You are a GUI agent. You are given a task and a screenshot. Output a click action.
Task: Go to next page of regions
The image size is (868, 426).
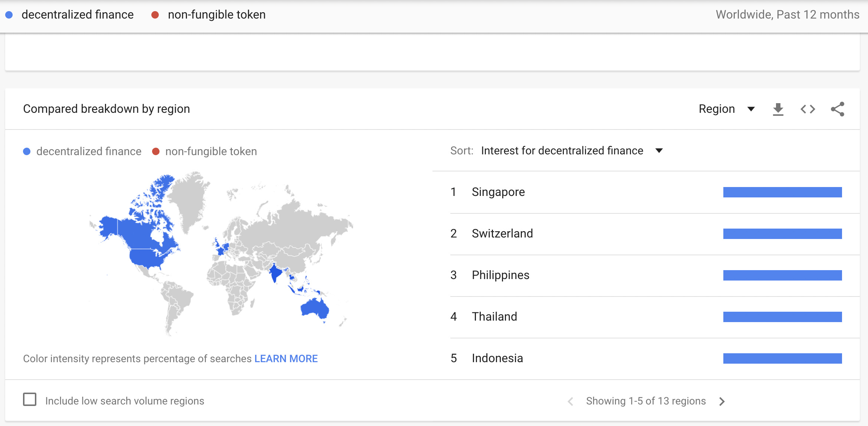[721, 402]
